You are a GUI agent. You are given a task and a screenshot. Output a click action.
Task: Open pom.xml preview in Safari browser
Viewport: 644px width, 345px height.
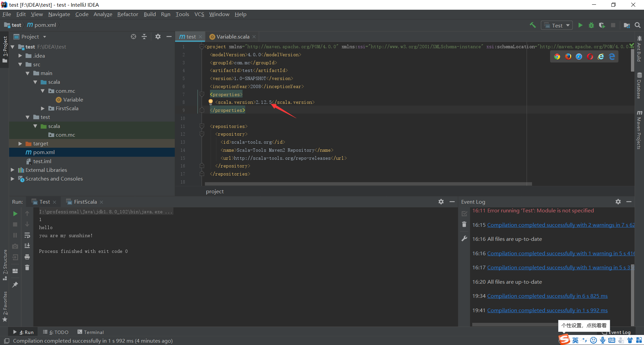[579, 57]
